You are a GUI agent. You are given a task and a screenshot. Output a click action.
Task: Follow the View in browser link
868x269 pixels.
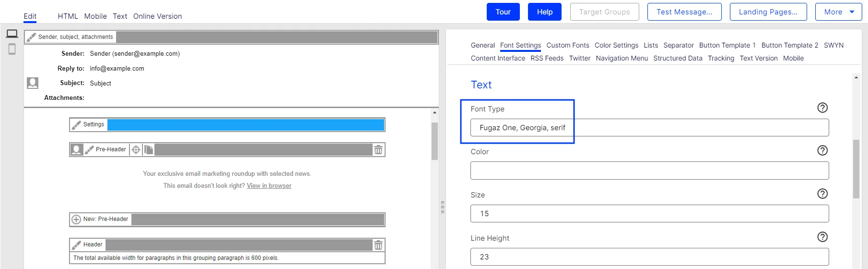click(x=269, y=186)
